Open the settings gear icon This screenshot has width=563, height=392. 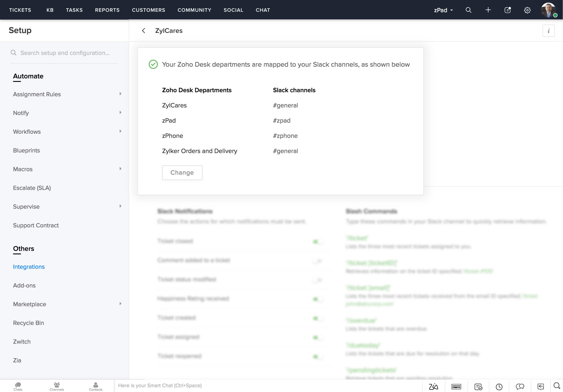click(527, 10)
